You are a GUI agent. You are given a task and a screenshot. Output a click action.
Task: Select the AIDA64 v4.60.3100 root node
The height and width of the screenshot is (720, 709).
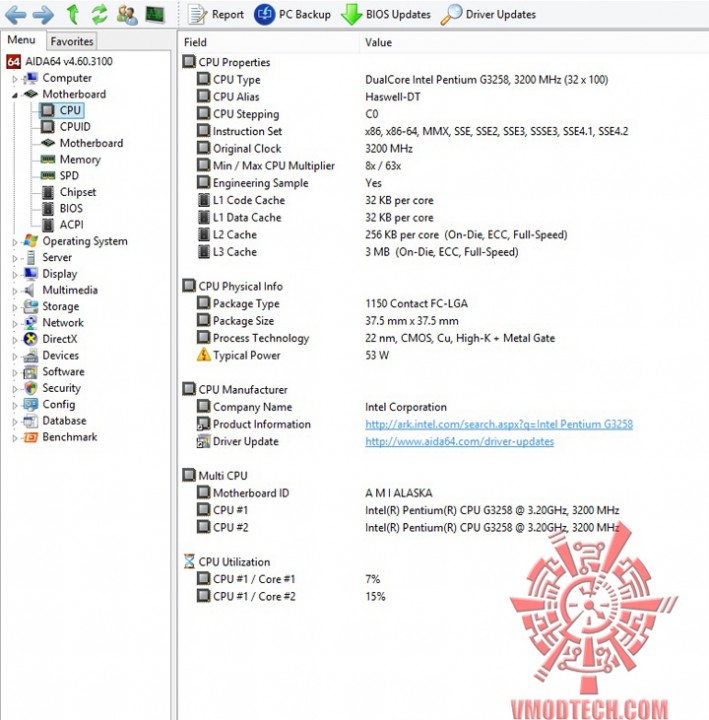click(60, 62)
